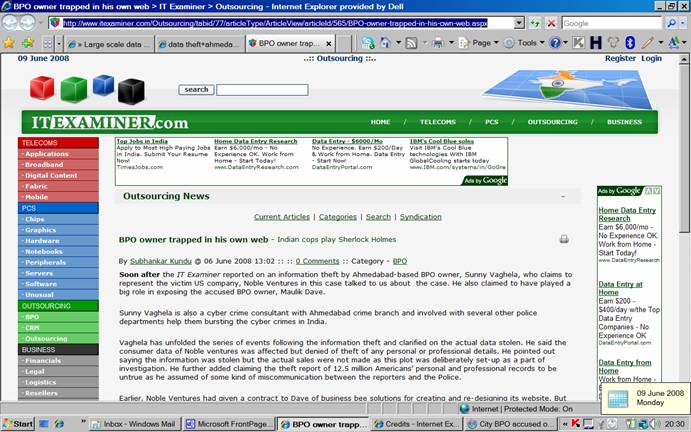Expand the Home button dropdown arrow
This screenshot has width=691, height=432.
(398, 43)
